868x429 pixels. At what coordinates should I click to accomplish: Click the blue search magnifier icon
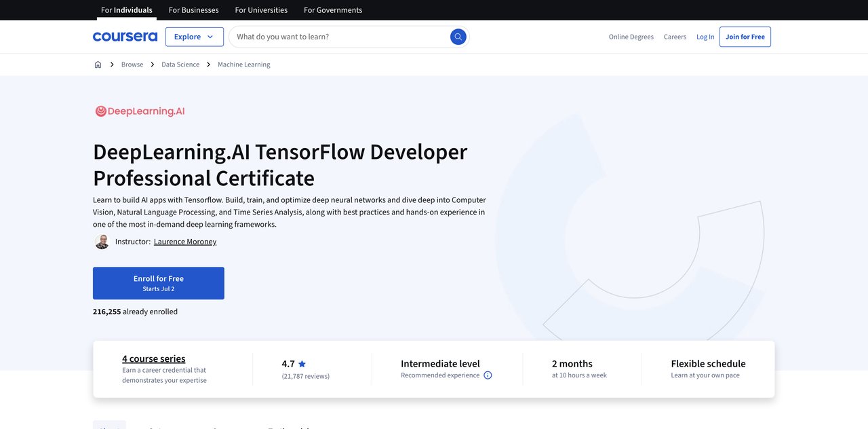tap(458, 37)
